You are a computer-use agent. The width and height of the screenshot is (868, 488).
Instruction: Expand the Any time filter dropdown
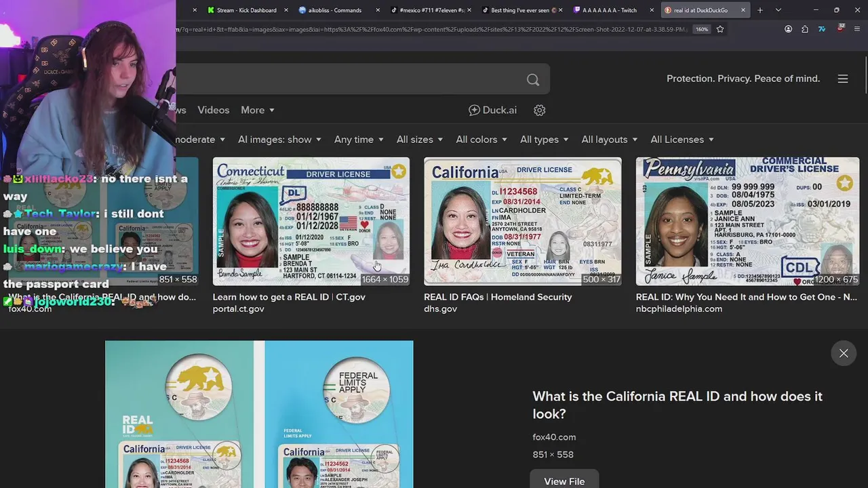click(359, 139)
